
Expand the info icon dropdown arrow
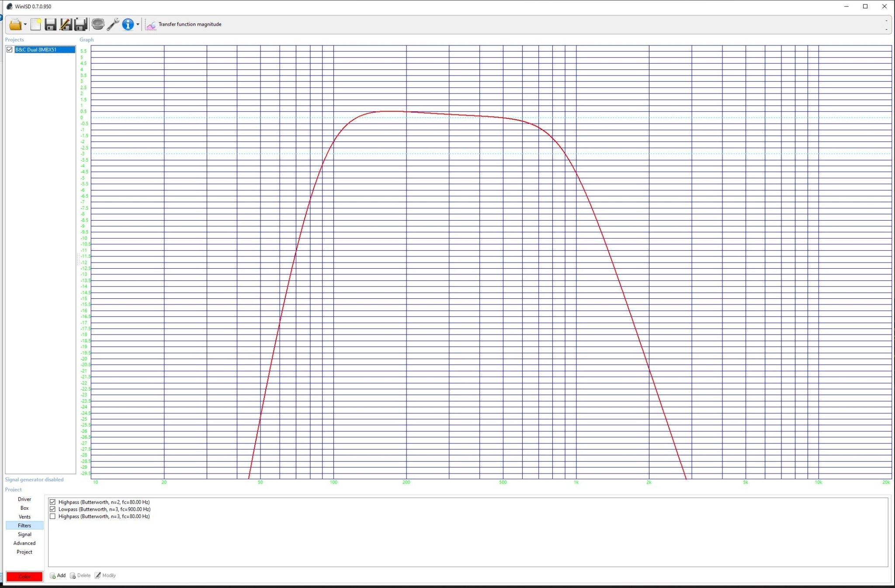point(138,24)
